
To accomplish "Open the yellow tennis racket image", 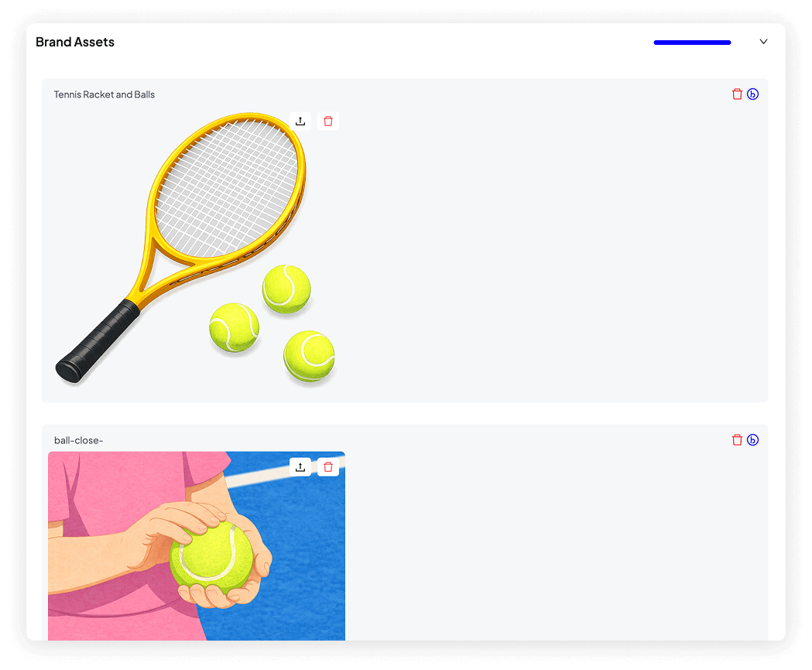I will [x=197, y=248].
